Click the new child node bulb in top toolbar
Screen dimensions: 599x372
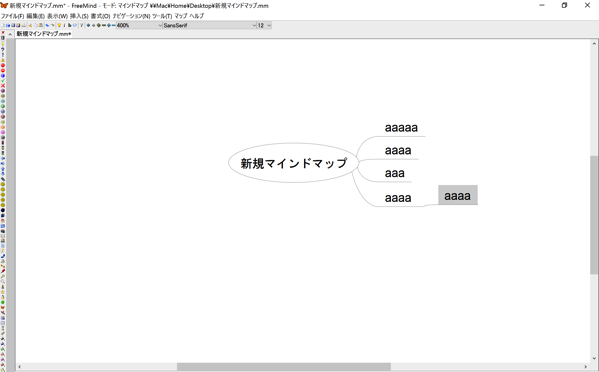pos(59,25)
